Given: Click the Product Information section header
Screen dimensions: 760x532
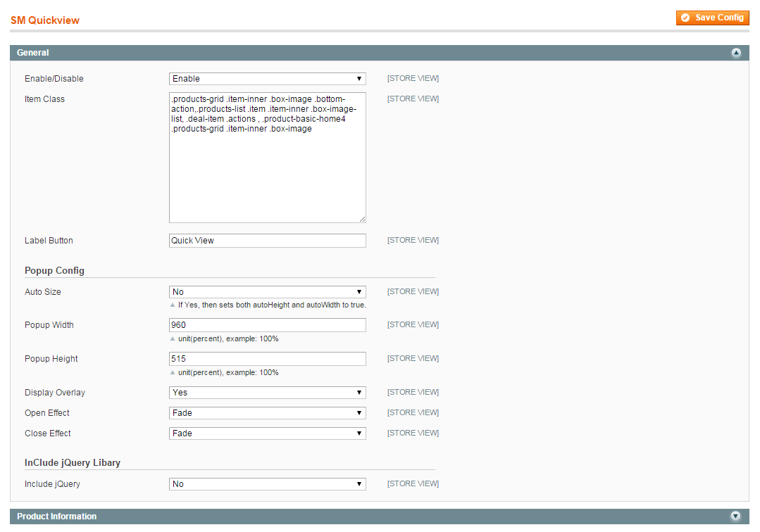Looking at the screenshot, I should tap(380, 517).
